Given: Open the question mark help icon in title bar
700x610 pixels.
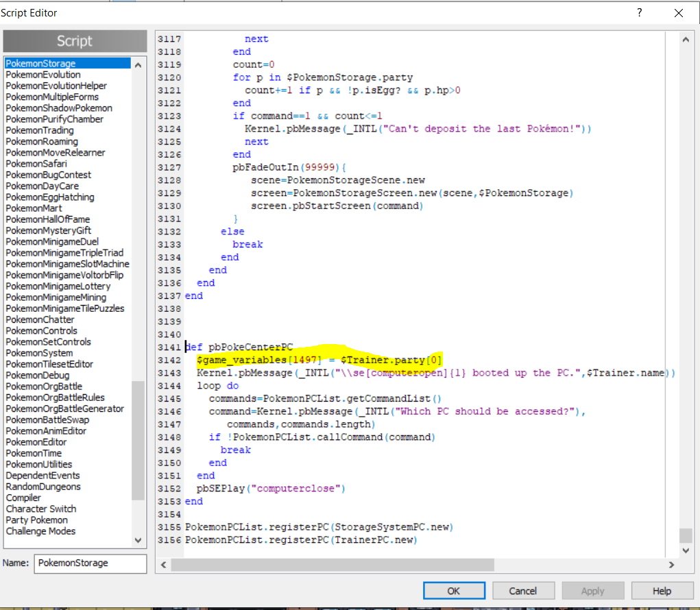Looking at the screenshot, I should [639, 12].
